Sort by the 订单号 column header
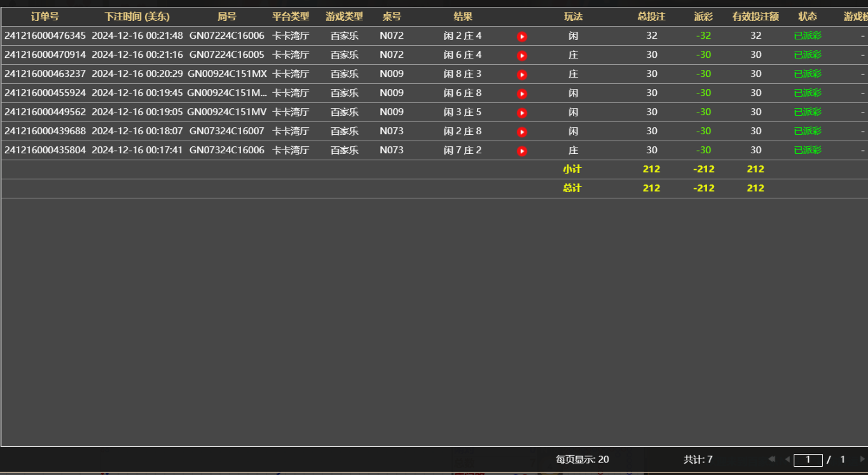 pyautogui.click(x=45, y=17)
